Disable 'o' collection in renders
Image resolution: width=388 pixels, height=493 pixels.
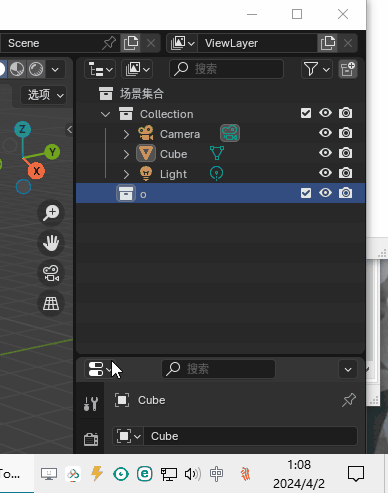(x=345, y=193)
